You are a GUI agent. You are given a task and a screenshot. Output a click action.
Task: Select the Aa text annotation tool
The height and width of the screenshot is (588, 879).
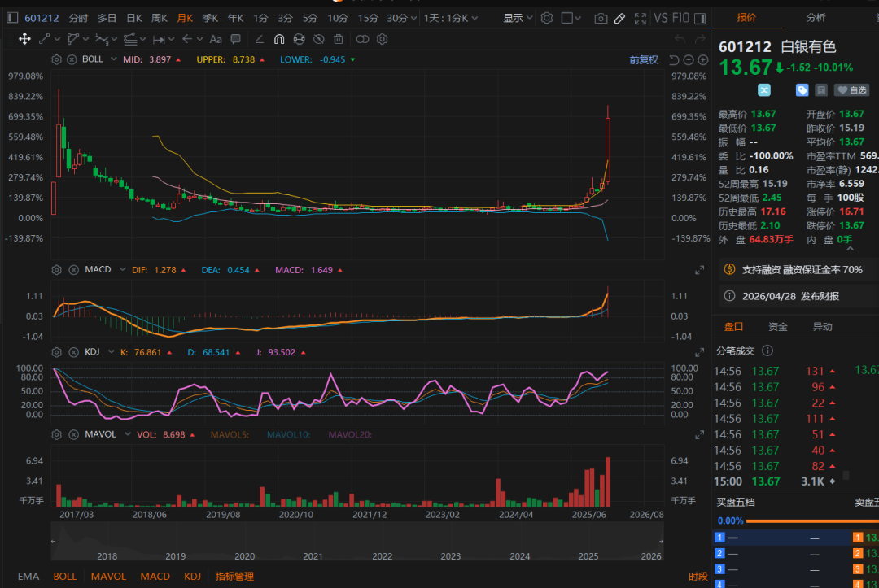pos(216,39)
